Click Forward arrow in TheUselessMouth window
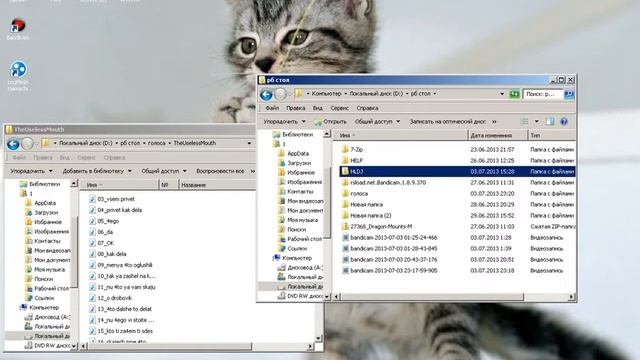The image size is (640, 360). tap(27, 144)
